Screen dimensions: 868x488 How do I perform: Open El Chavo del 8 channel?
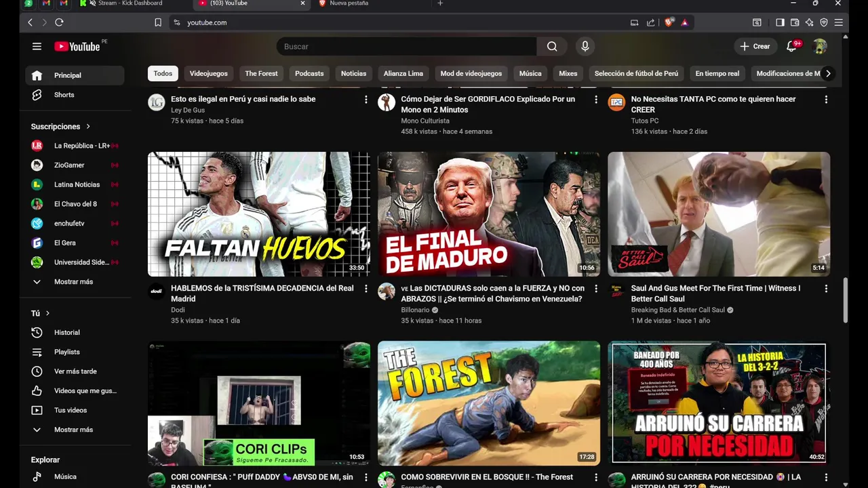click(x=75, y=204)
